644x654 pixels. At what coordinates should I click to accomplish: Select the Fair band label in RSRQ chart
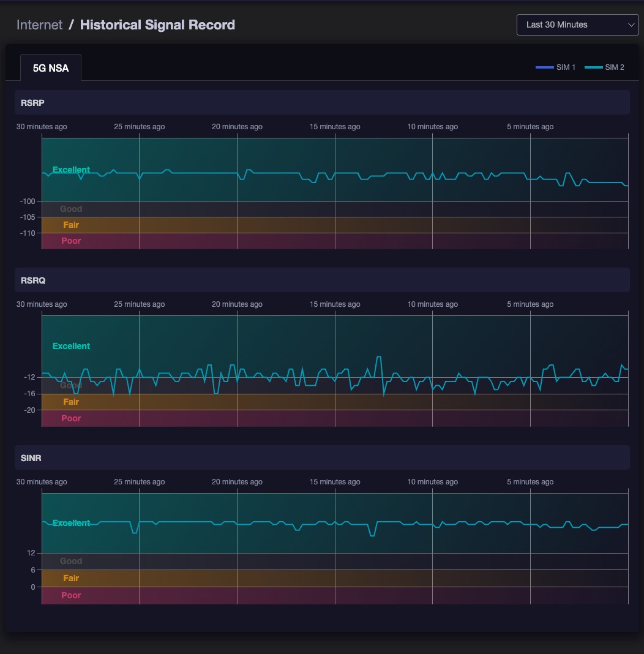[x=71, y=402]
